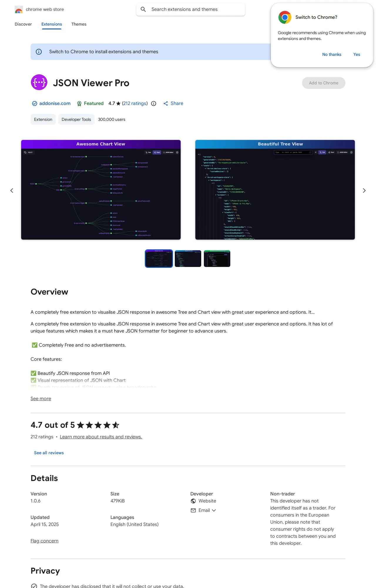Click the search magnifier icon

143,9
